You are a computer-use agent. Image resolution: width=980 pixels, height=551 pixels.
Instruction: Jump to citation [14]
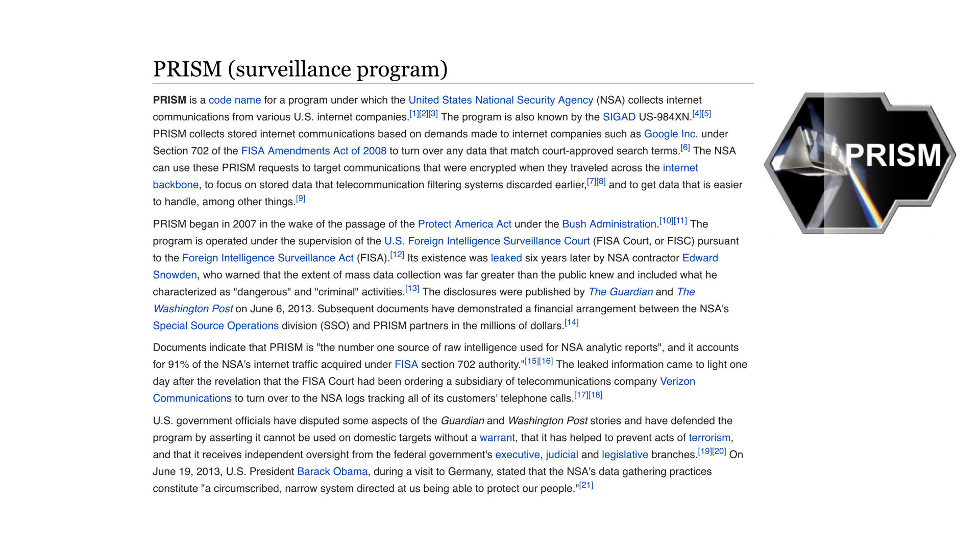[x=572, y=322]
